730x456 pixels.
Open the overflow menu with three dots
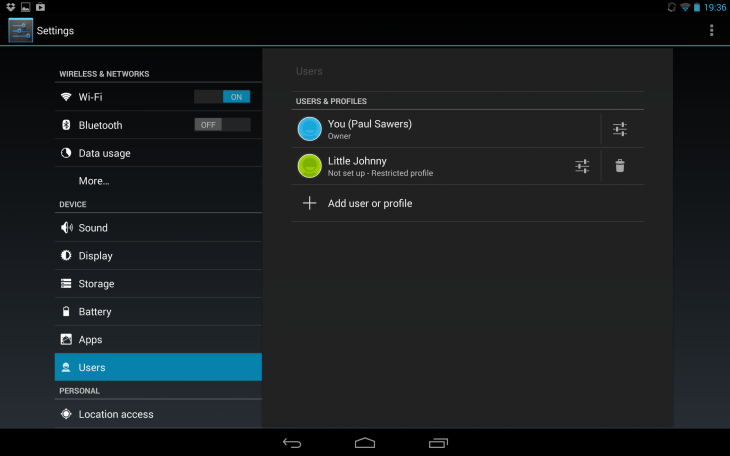point(711,30)
